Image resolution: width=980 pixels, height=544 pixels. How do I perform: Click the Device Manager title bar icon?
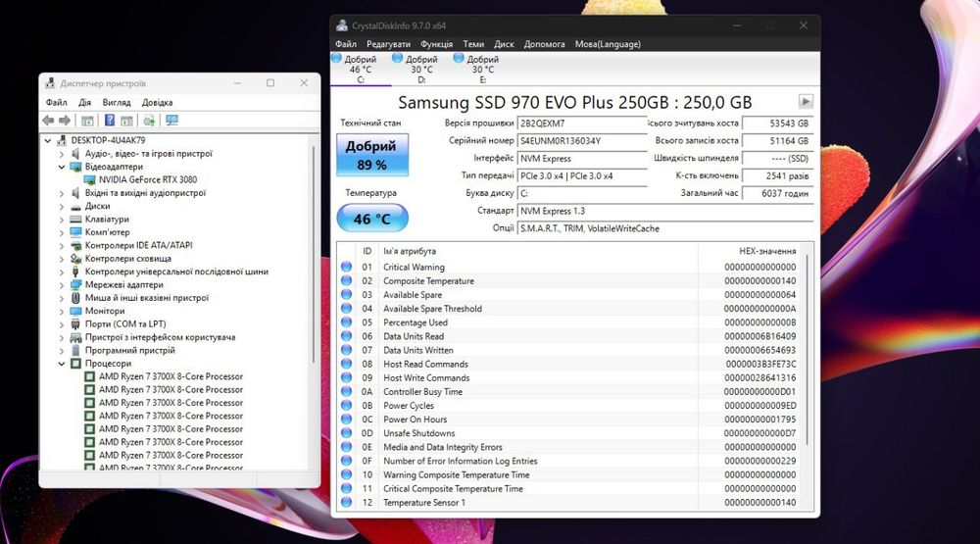50,83
